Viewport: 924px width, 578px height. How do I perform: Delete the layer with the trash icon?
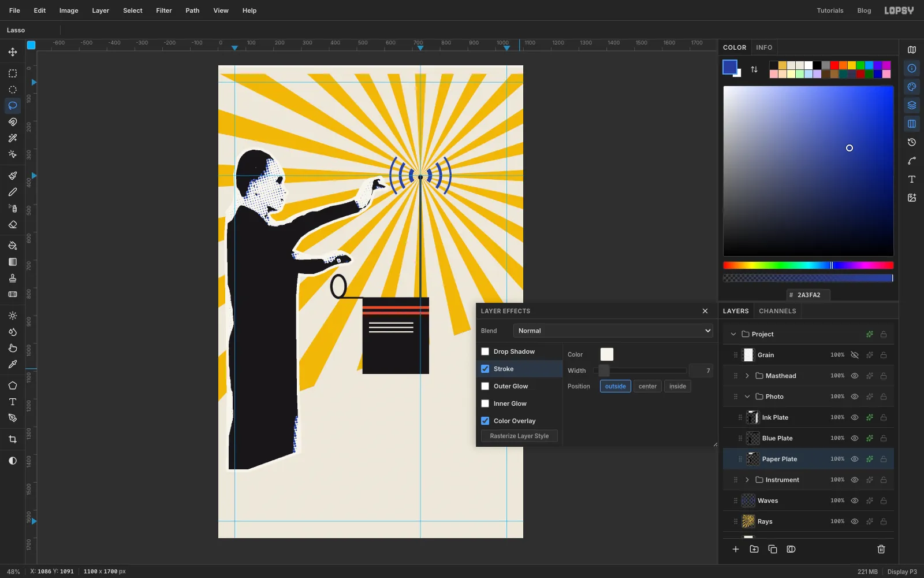tap(881, 549)
